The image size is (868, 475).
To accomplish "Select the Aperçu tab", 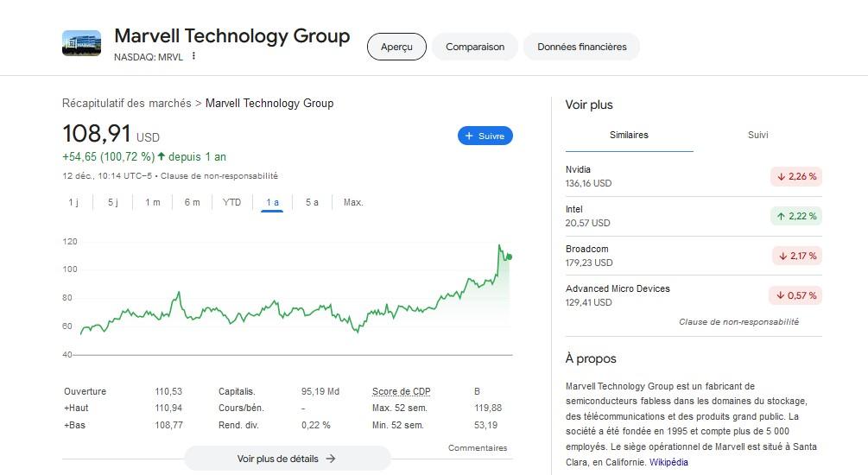I will pos(396,47).
